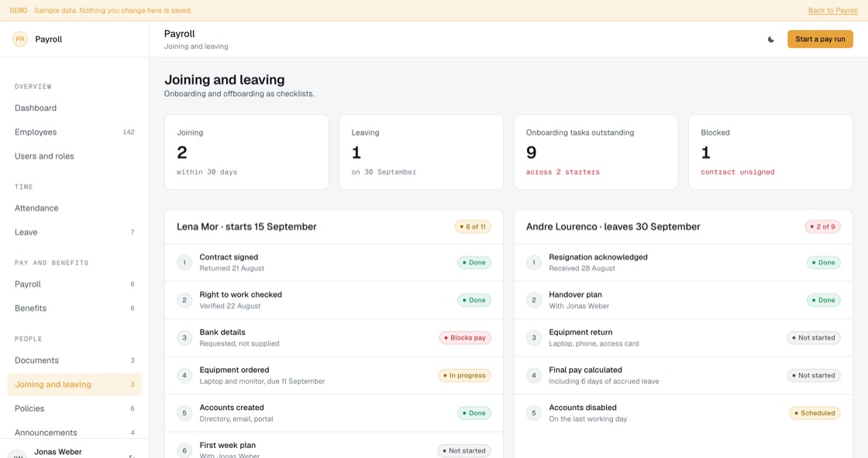Screen dimensions: 868x458
Task: Click Jonas Weber user profile
Action: coord(74,451)
